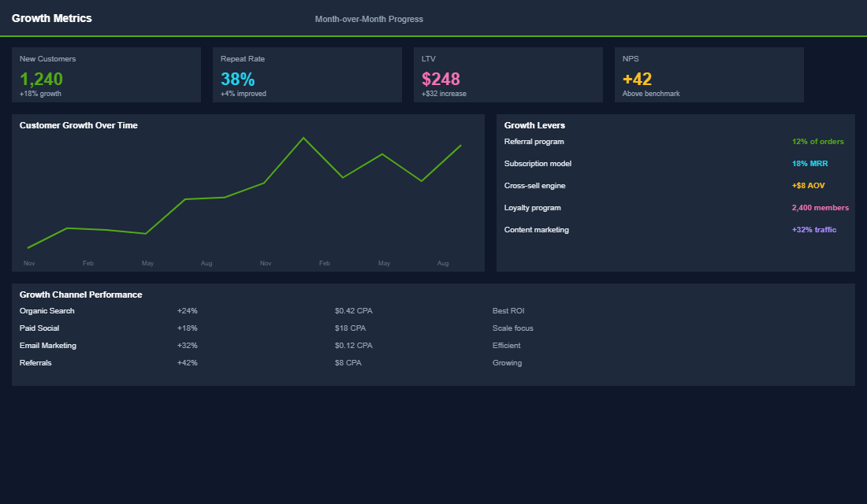Click the 12% of orders value
Image resolution: width=867 pixels, height=504 pixels.
[817, 141]
